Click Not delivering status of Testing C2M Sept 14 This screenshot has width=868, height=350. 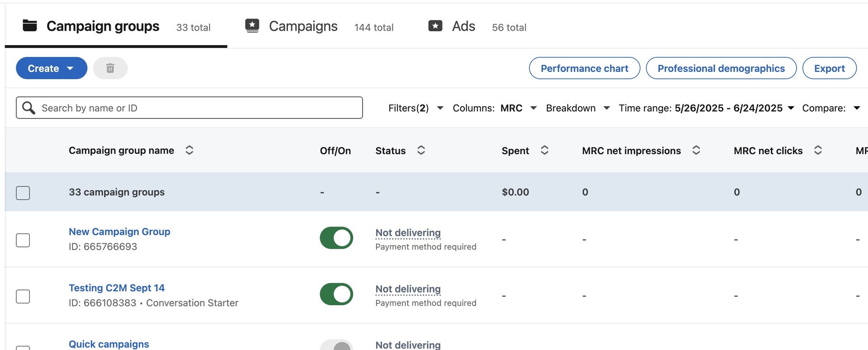pyautogui.click(x=408, y=289)
